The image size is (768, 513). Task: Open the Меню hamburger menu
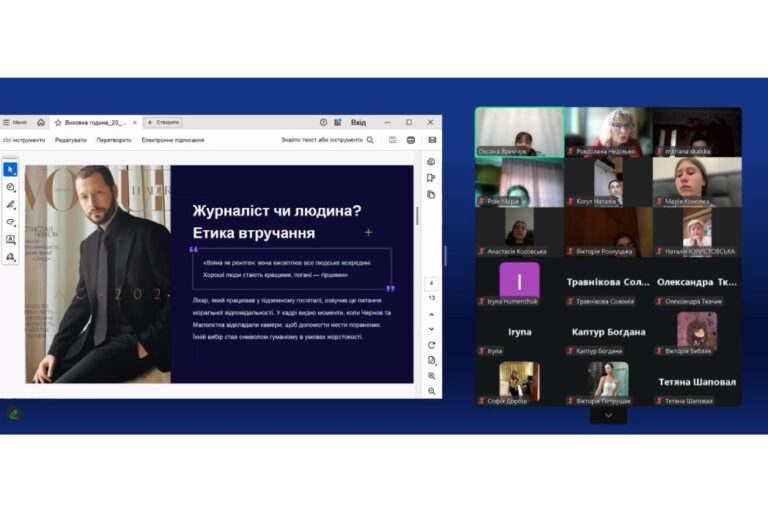point(15,122)
